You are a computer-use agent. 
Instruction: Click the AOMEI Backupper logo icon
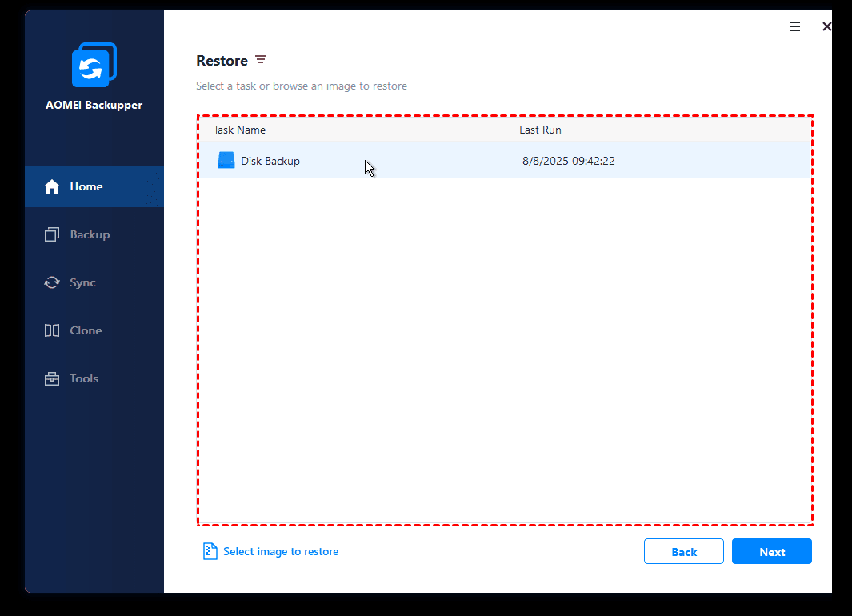point(94,65)
